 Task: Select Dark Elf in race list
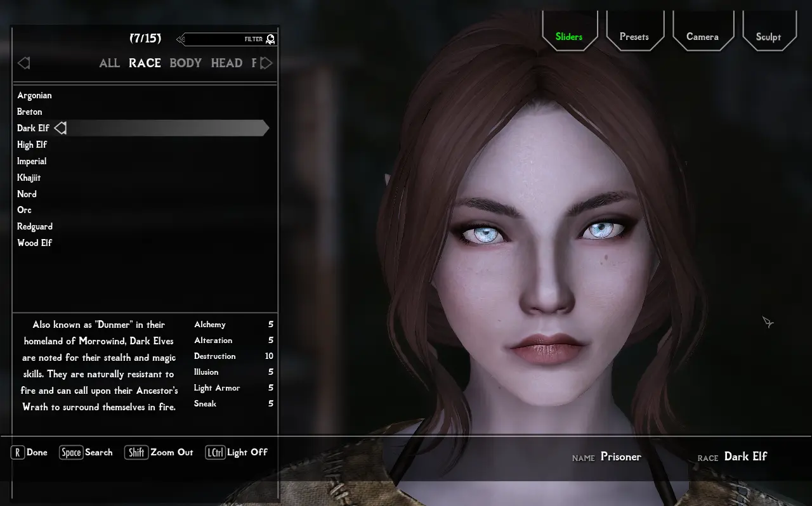[x=33, y=128]
